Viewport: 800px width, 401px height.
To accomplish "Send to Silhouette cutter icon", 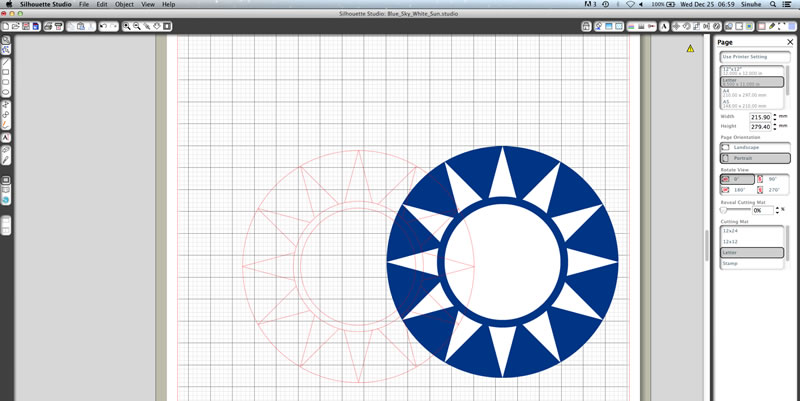I will pos(59,27).
